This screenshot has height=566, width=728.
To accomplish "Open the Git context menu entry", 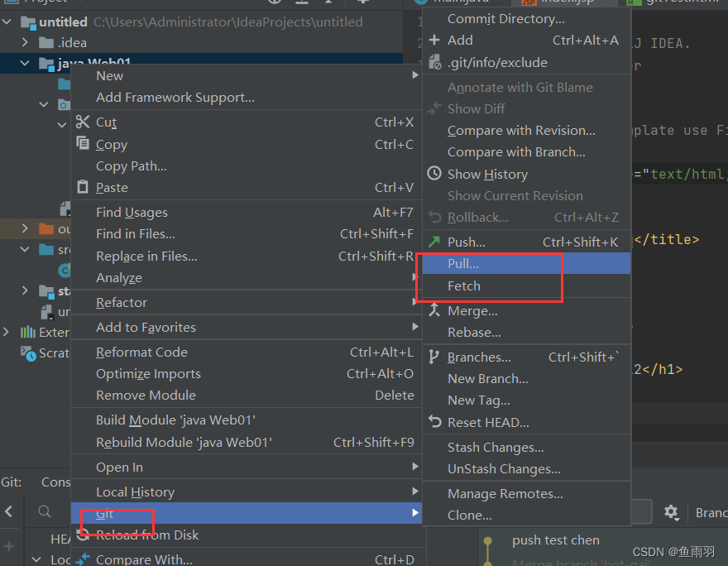I will click(x=246, y=513).
